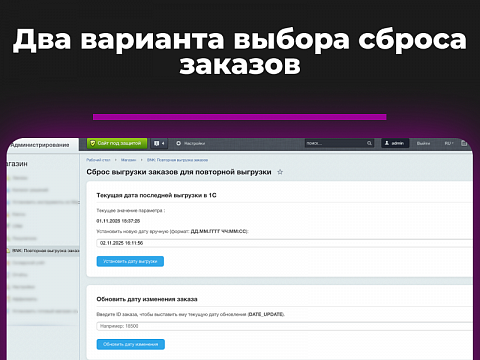Select the current value 01.11.2025 16:07:26
Viewport: 480px width, 360px height.
118,221
